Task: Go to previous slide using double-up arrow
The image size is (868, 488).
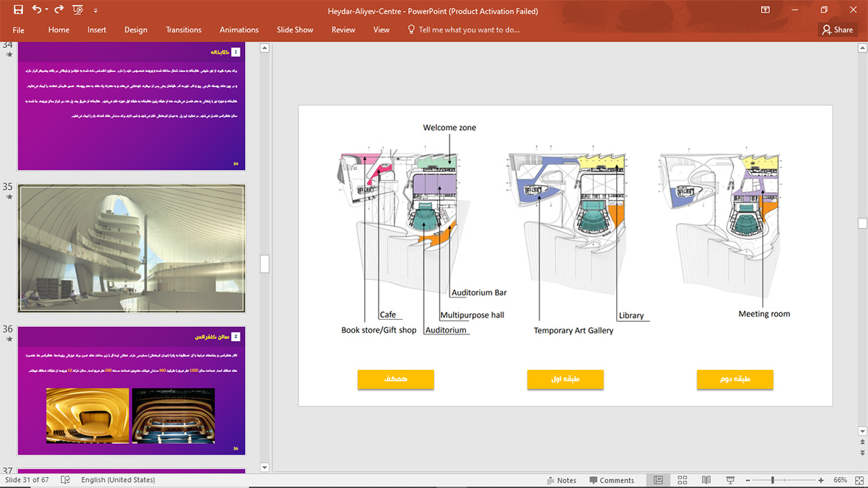Action: [x=862, y=442]
